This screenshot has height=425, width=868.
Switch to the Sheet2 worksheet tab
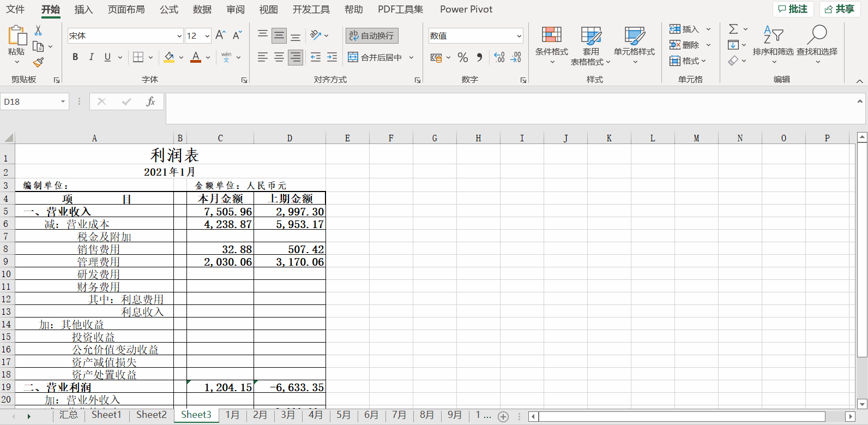[151, 415]
